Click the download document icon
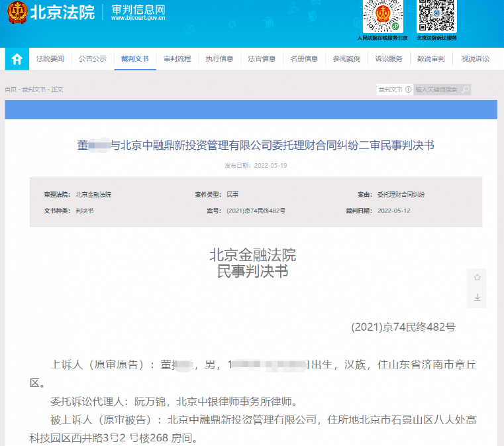Image resolution: width=504 pixels, height=446 pixels. [476, 298]
